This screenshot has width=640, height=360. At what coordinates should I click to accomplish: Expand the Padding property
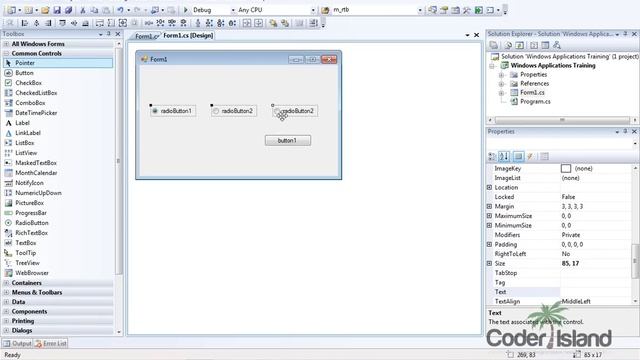[489, 244]
